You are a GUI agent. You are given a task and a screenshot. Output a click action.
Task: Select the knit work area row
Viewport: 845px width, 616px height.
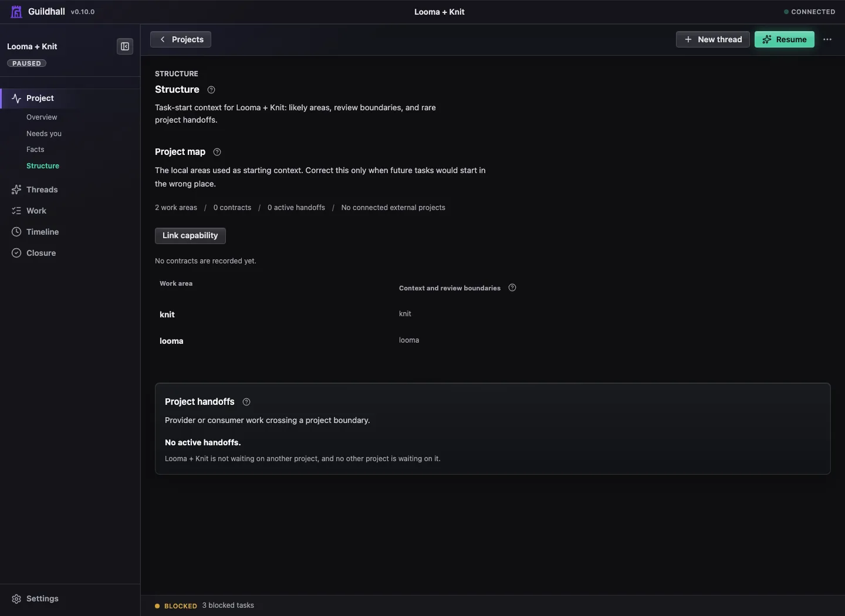click(493, 314)
